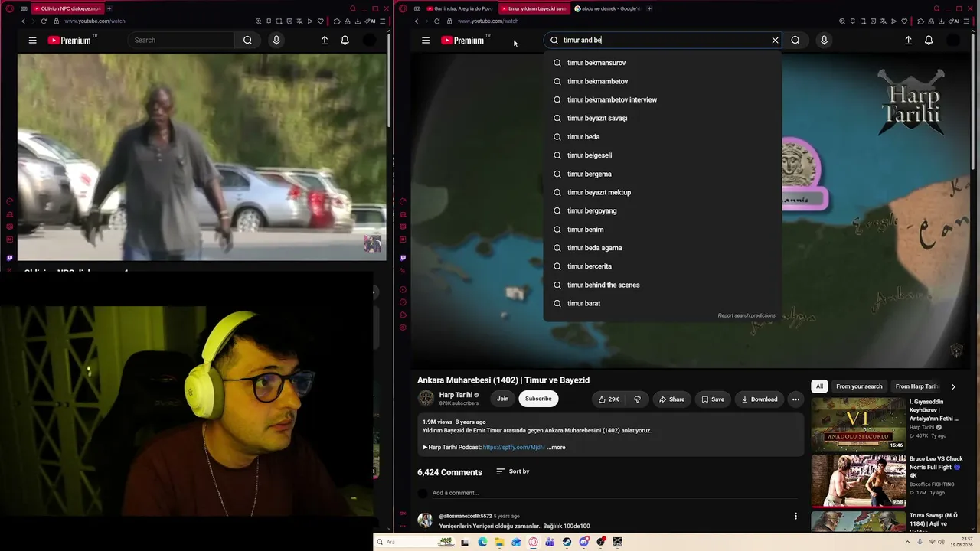Switch to the 'Garrincha, Alegria do Povo' tab
The width and height of the screenshot is (980, 551).
tap(459, 8)
